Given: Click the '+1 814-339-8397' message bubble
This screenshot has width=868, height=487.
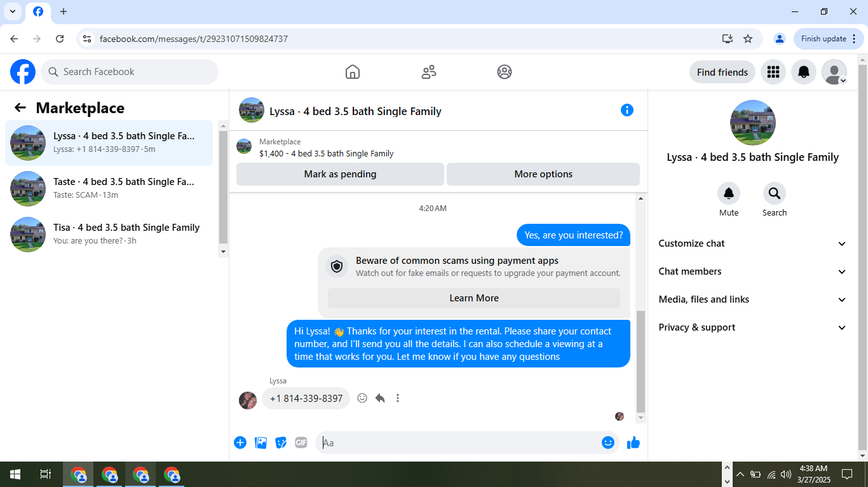Looking at the screenshot, I should 306,399.
